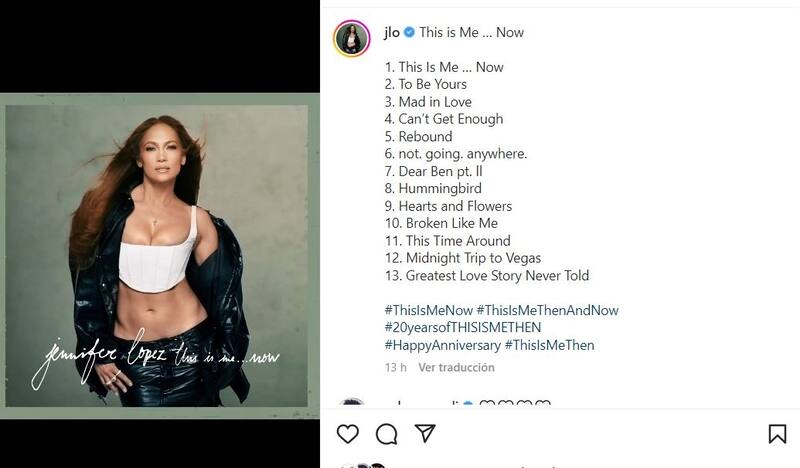Image resolution: width=800 pixels, height=468 pixels.
Task: Click 'Ver traducción' to translate caption
Action: [456, 367]
